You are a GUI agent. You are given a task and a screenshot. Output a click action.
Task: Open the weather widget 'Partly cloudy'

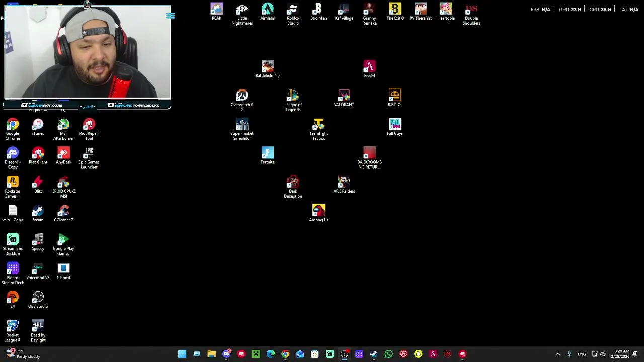pos(23,354)
